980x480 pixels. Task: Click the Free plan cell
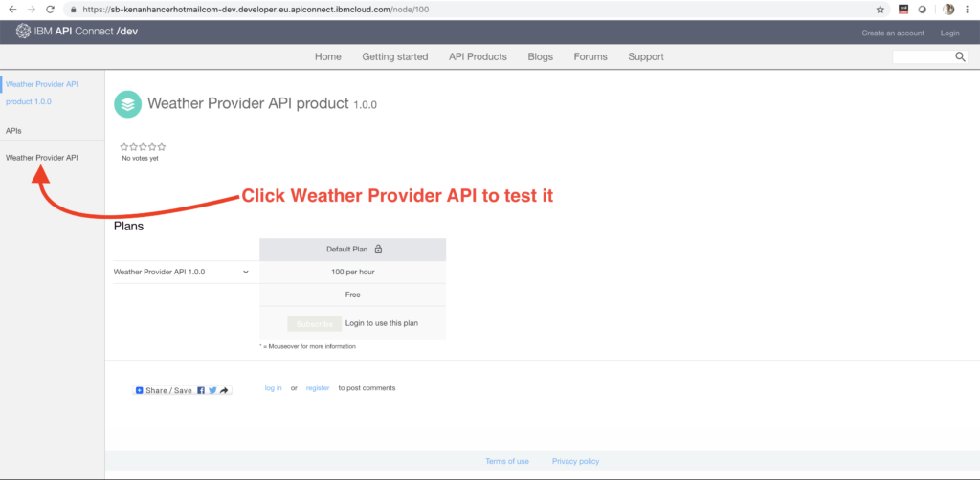pyautogui.click(x=352, y=295)
